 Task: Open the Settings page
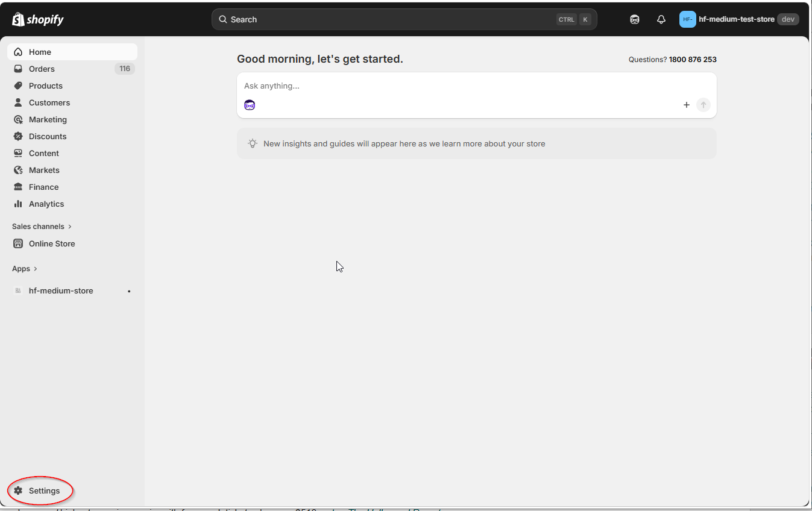[x=43, y=490]
